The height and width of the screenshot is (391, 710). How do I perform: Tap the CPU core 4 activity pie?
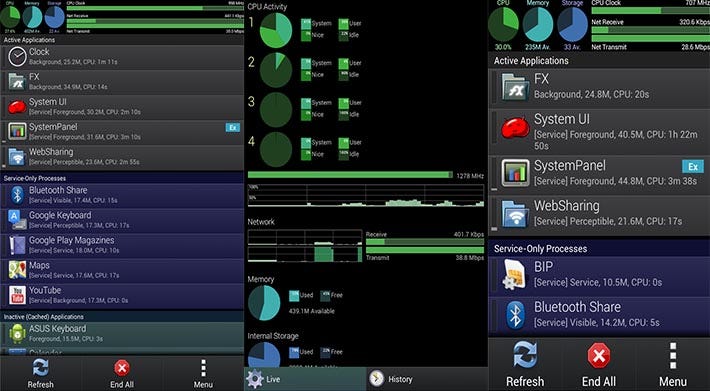(x=276, y=149)
